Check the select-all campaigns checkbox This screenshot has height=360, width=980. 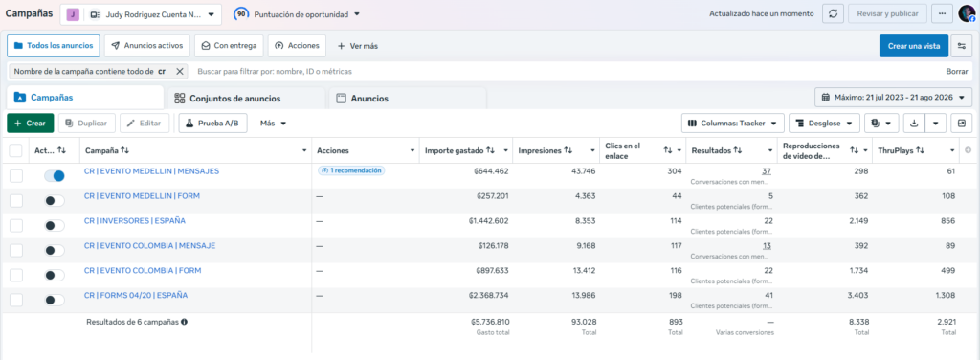coord(15,150)
